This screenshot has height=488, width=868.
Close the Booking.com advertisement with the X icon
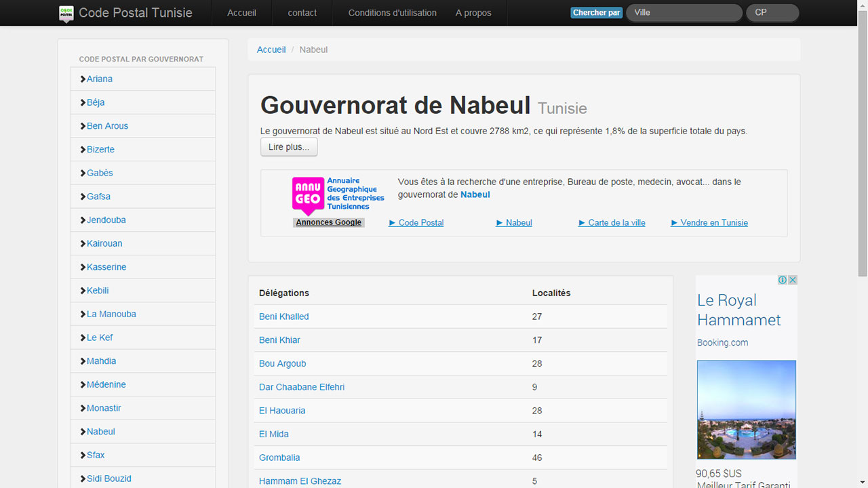[793, 279]
